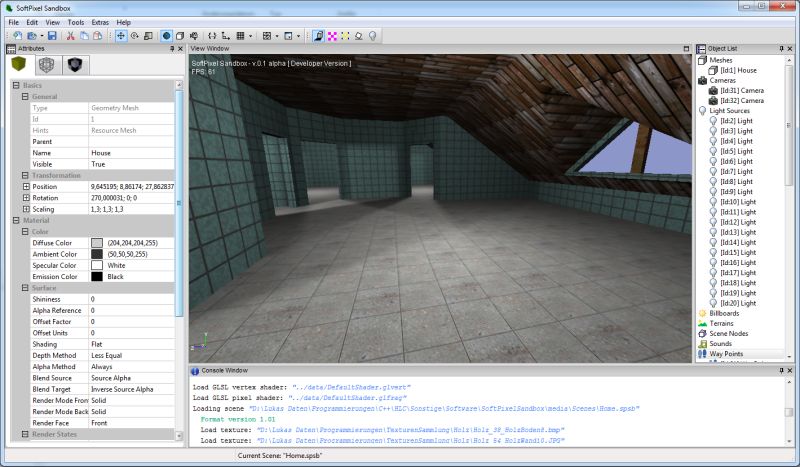Open the Tools menu
The height and width of the screenshot is (467, 800).
pyautogui.click(x=76, y=22)
